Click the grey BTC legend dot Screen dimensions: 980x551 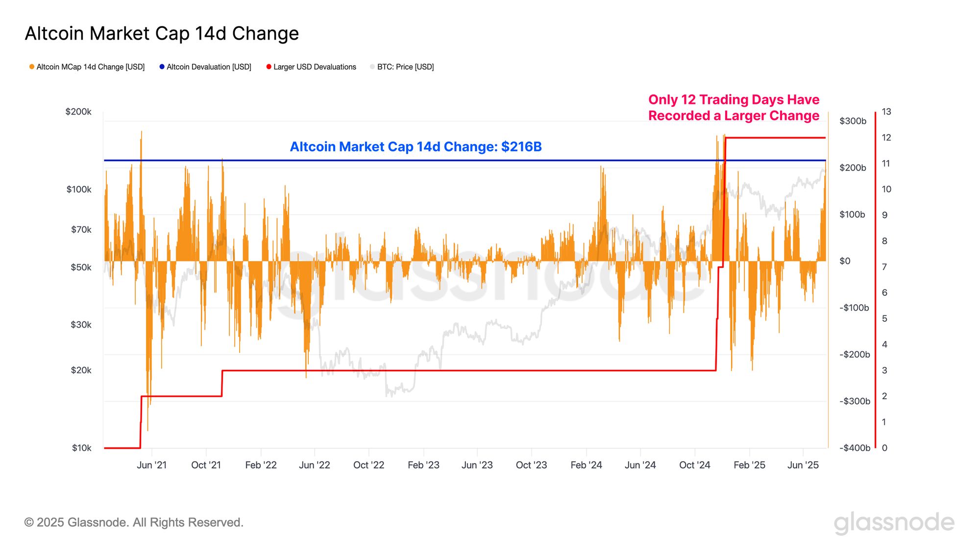pyautogui.click(x=372, y=67)
